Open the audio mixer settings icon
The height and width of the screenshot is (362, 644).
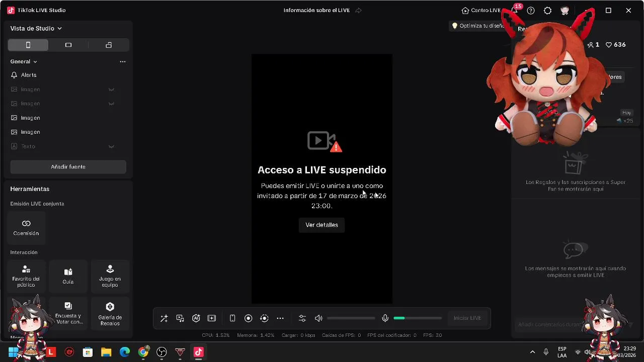302,318
